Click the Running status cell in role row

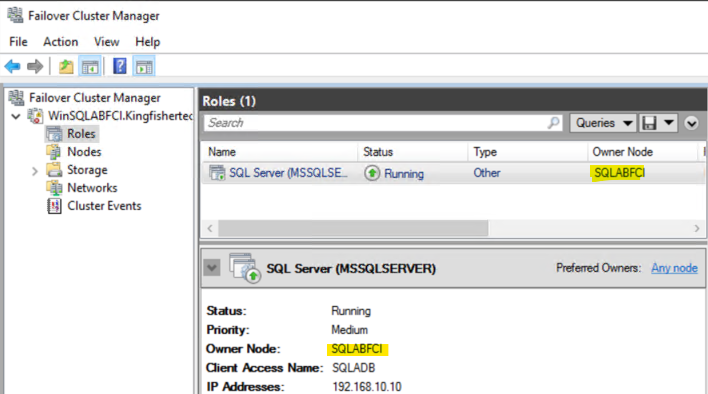pyautogui.click(x=404, y=173)
